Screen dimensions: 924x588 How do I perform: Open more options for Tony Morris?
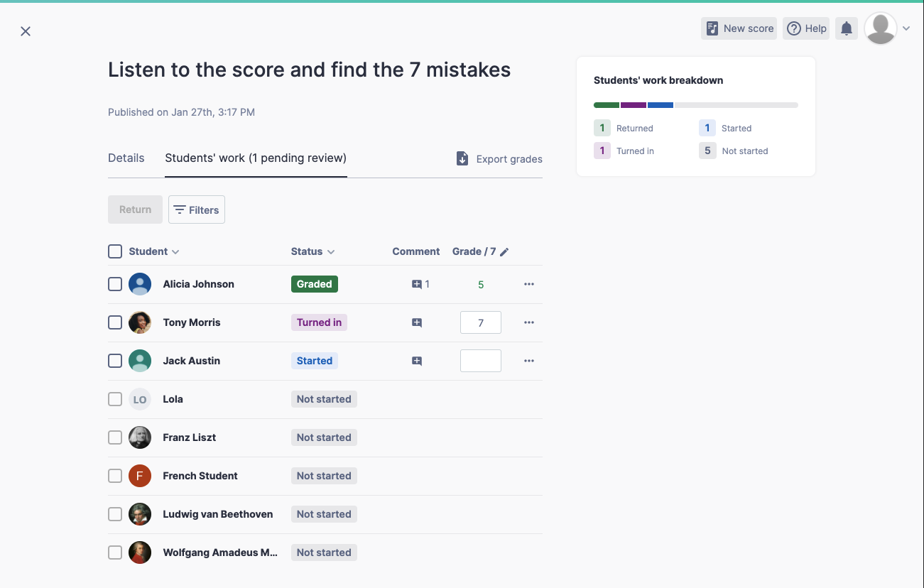(x=528, y=322)
